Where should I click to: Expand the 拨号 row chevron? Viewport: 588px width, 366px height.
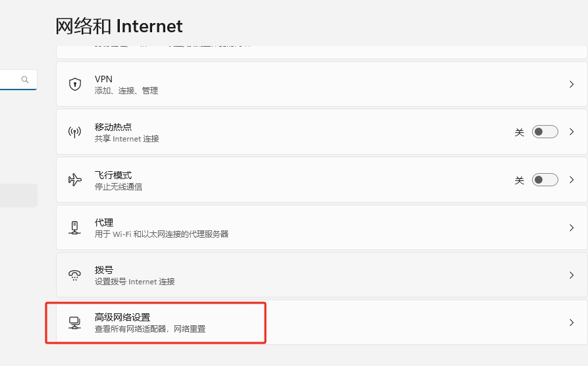572,275
